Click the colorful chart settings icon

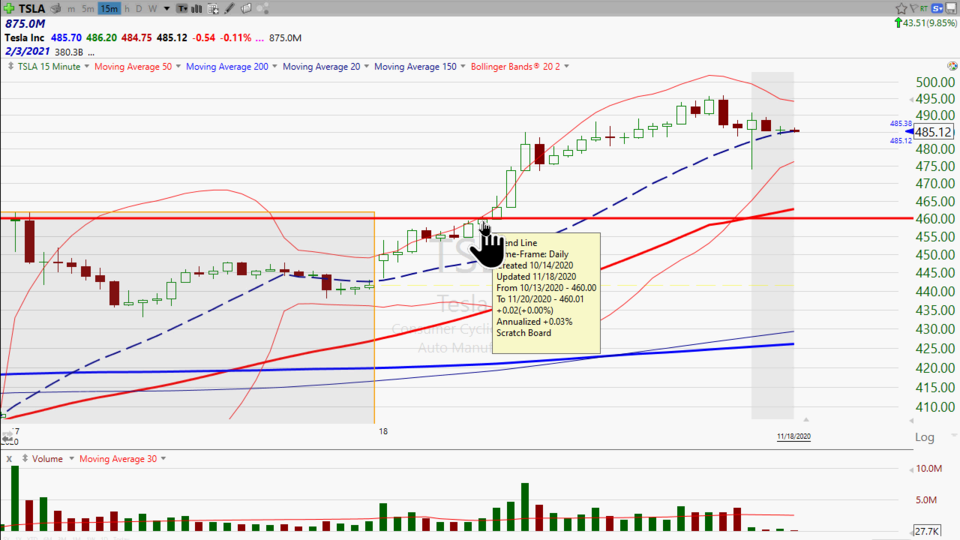(x=952, y=66)
